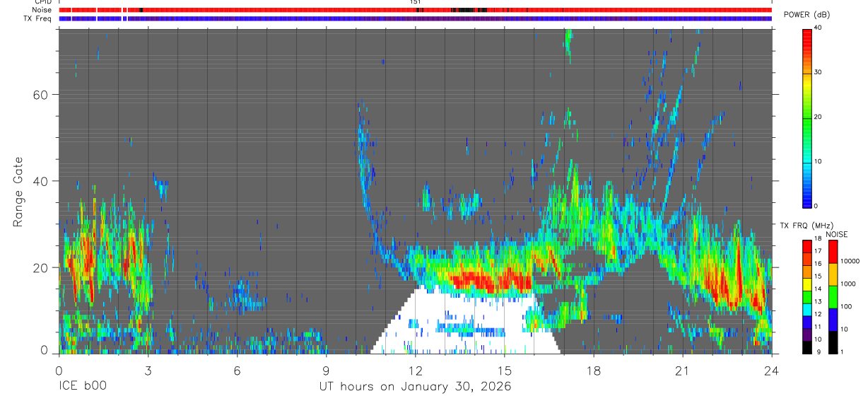
Task: Click the 30 tick on POWER colorbar
Action: 818,73
